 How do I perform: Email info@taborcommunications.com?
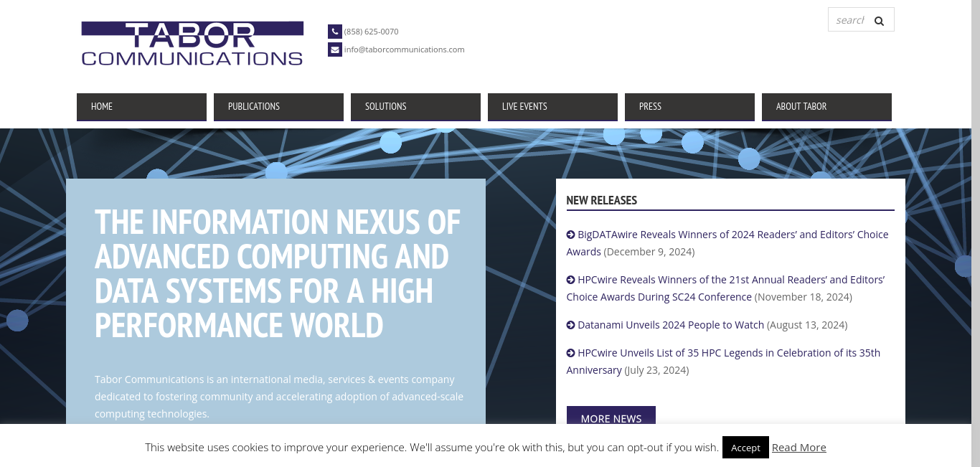[x=404, y=49]
